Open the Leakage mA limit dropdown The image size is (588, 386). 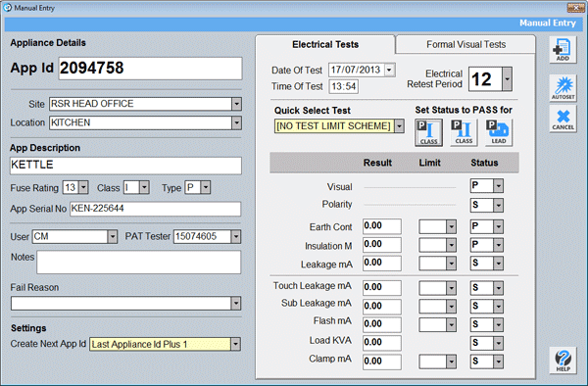coord(451,264)
